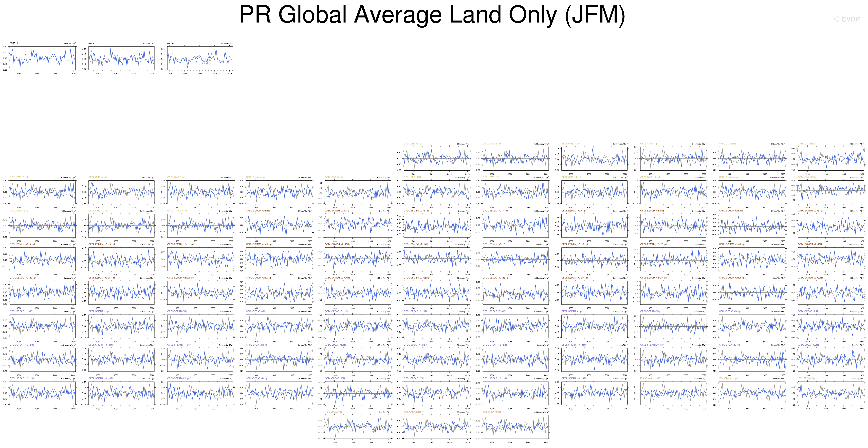This screenshot has height=448, width=868.
Task: Open the GFDL-ESM2M_v2 r30i1p1 plot
Action: pos(831,293)
